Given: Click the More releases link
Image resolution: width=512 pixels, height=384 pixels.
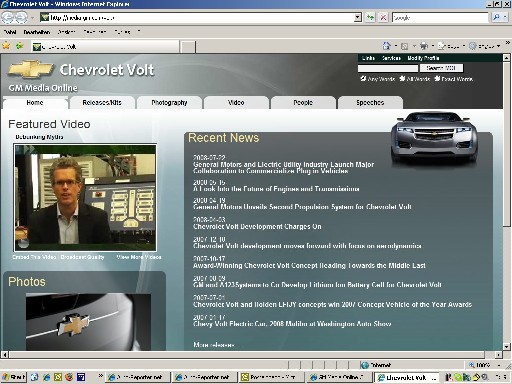Looking at the screenshot, I should (214, 345).
